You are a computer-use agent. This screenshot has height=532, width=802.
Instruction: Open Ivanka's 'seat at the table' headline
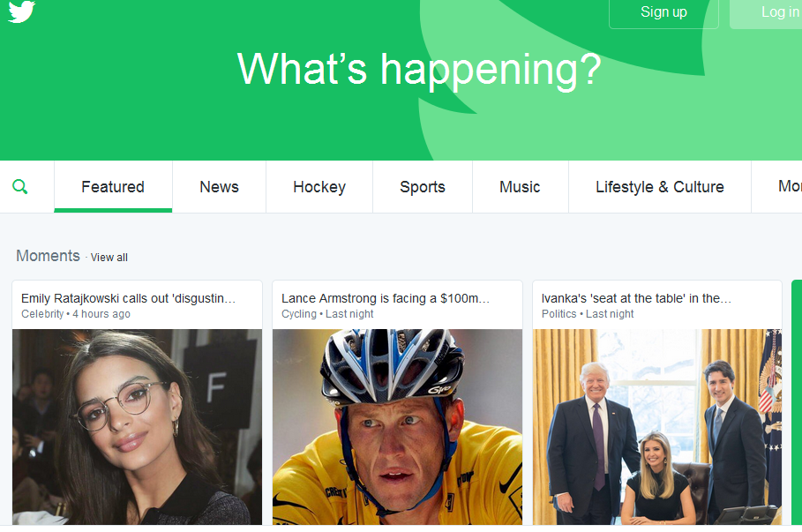636,298
